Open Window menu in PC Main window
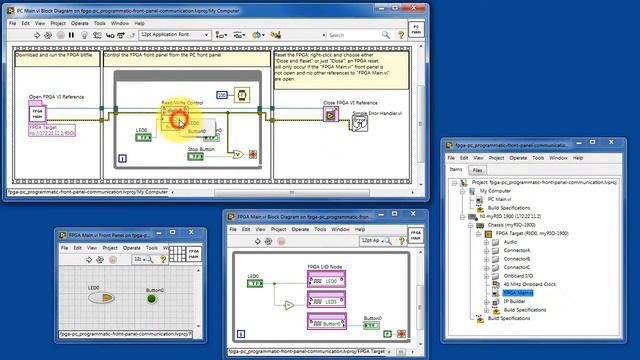 coord(120,23)
